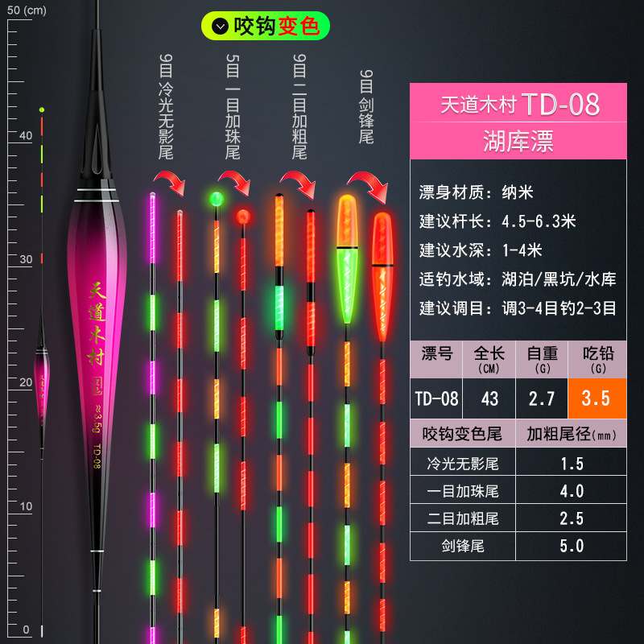Viewport: 644px width, 644px height.
Task: Click the 自重(G) column header
Action: click(542, 359)
